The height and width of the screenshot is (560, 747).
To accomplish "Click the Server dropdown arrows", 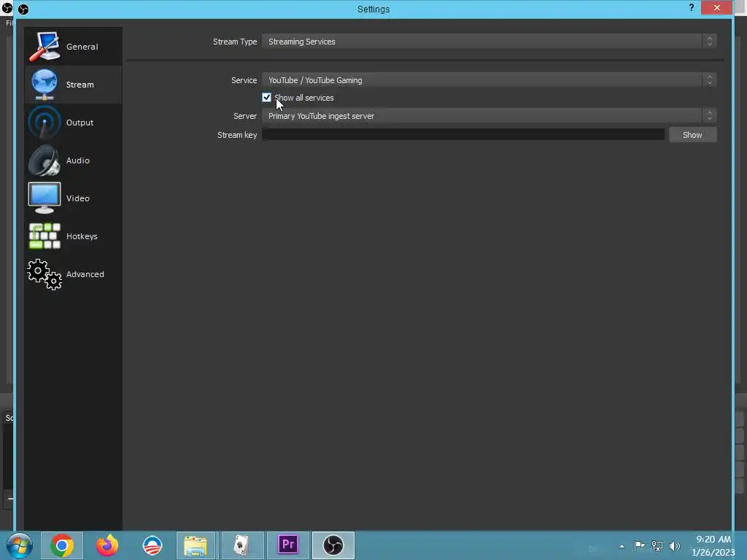I will 709,116.
